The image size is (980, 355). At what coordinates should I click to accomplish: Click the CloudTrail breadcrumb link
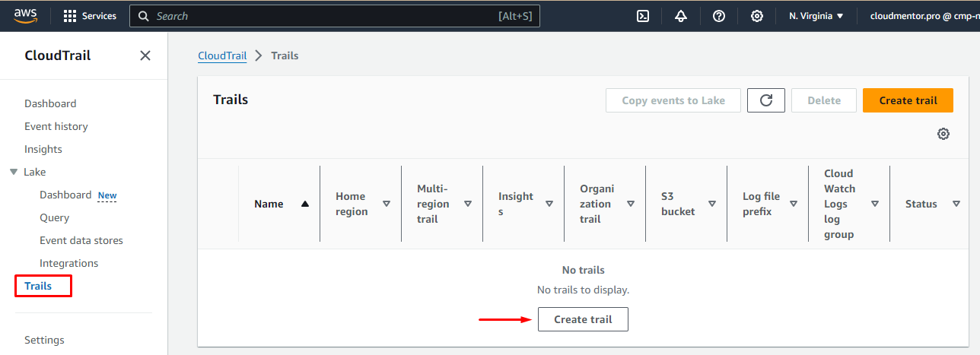[222, 55]
